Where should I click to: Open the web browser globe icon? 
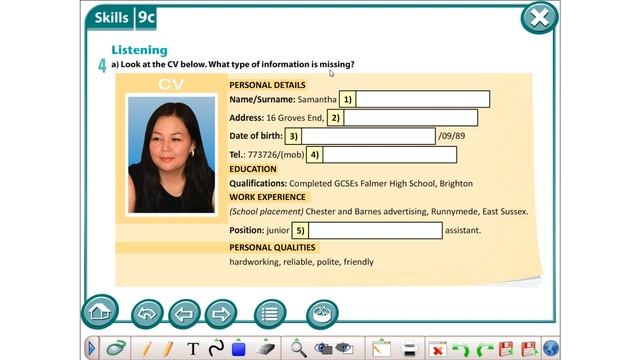pyautogui.click(x=551, y=349)
